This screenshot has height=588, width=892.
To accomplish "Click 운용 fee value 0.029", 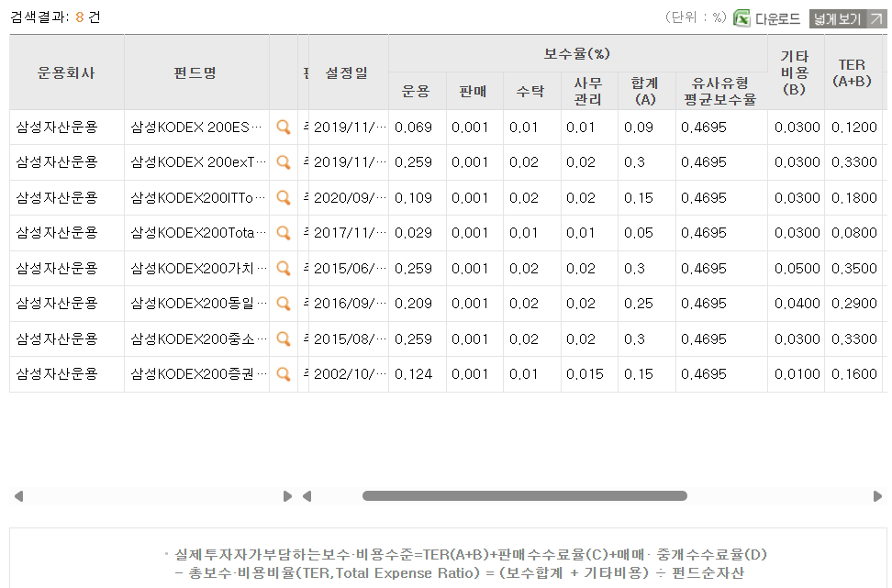I will 414,233.
